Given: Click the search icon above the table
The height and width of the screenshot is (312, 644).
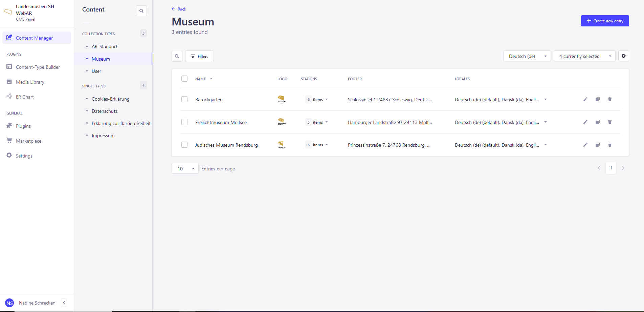Looking at the screenshot, I should tap(177, 56).
